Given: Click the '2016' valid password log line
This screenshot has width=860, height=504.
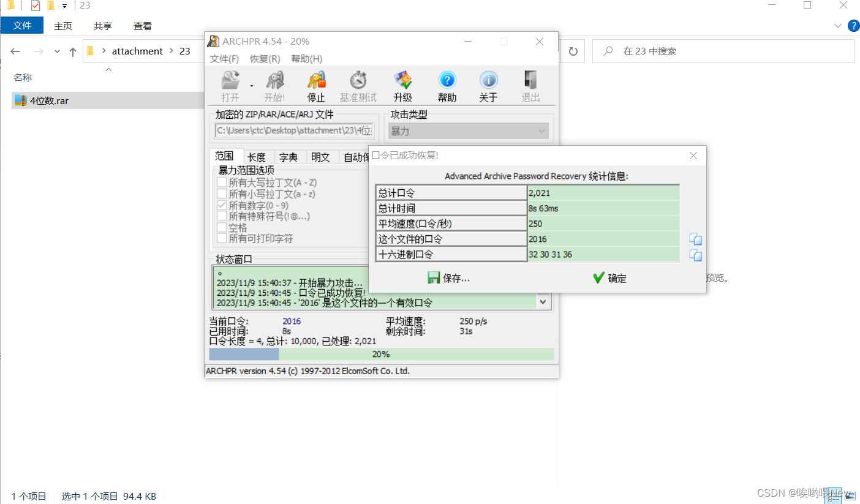Looking at the screenshot, I should point(324,303).
